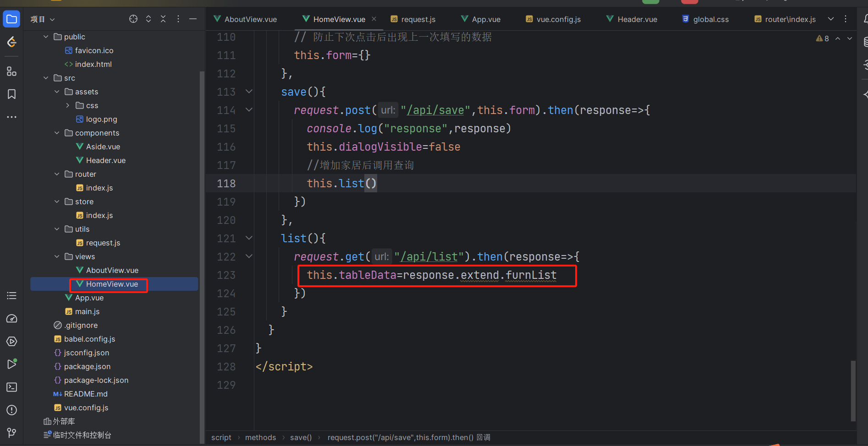Go to previous highlighted problem arrow
The height and width of the screenshot is (446, 868).
[838, 38]
